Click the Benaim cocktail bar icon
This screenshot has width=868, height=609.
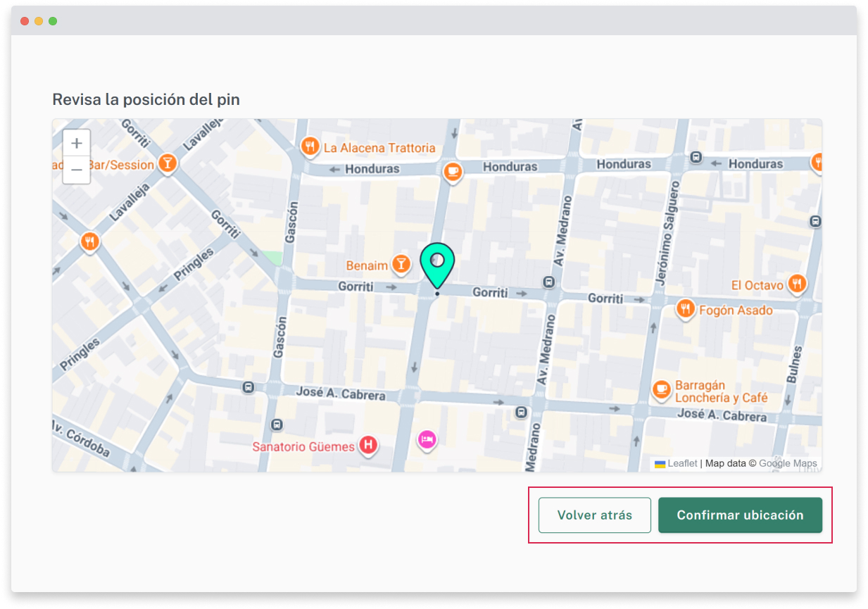click(401, 265)
